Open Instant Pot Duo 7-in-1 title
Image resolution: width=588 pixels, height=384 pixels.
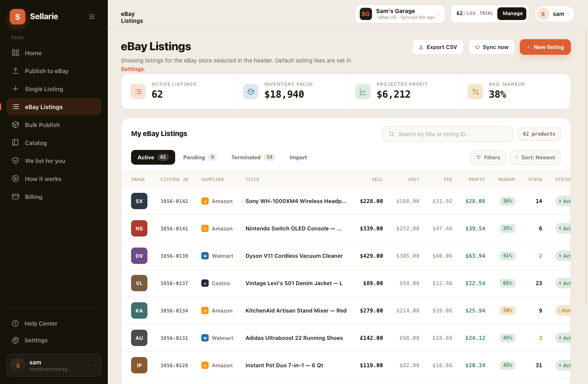(284, 365)
